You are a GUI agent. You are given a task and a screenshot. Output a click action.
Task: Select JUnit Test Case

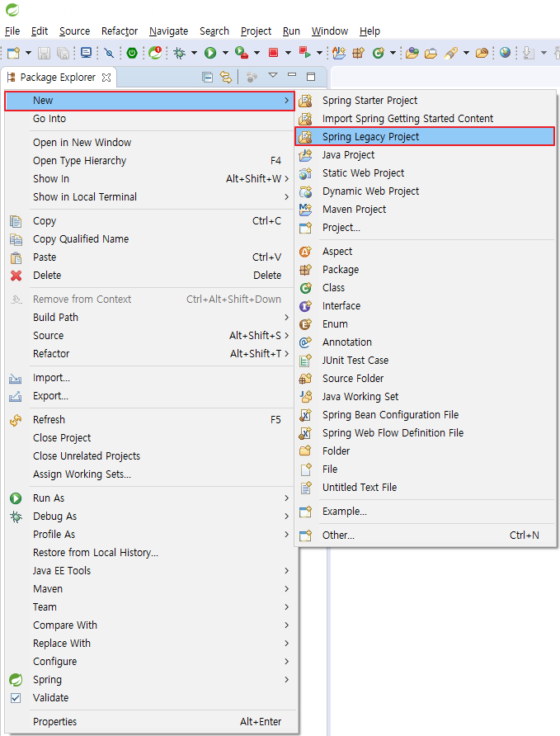(425, 361)
